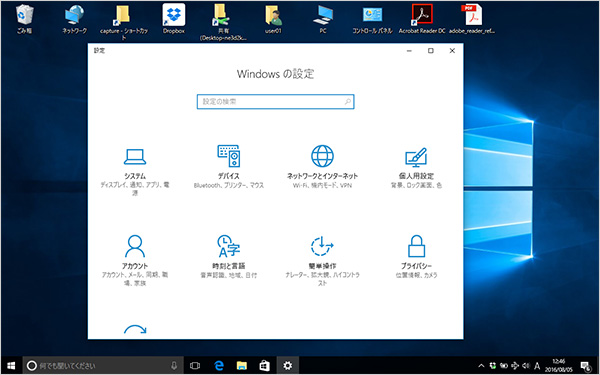Select the PC desktop icon
600x375 pixels.
tap(323, 19)
